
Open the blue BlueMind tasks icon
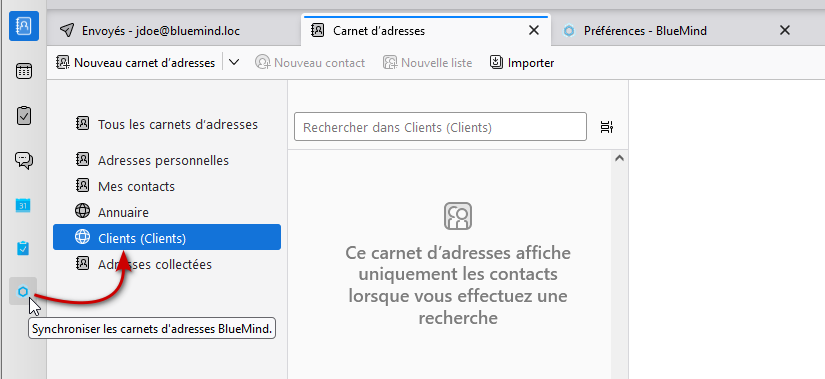pyautogui.click(x=23, y=248)
